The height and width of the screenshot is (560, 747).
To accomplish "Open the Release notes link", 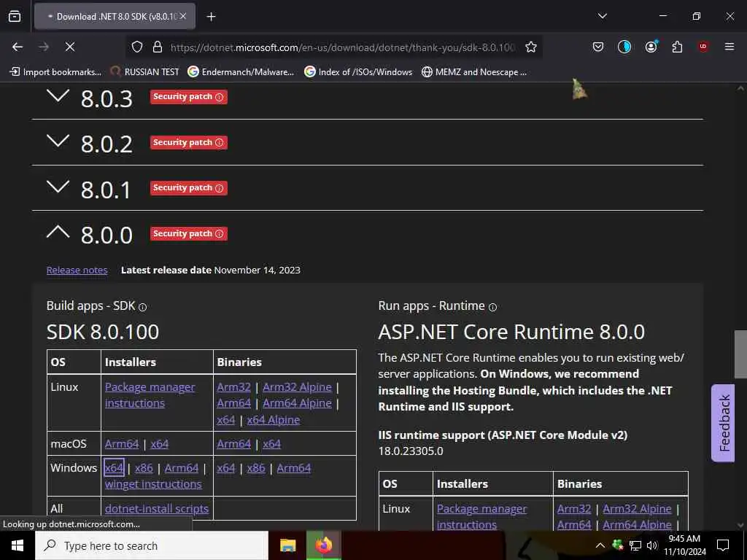I will click(77, 270).
